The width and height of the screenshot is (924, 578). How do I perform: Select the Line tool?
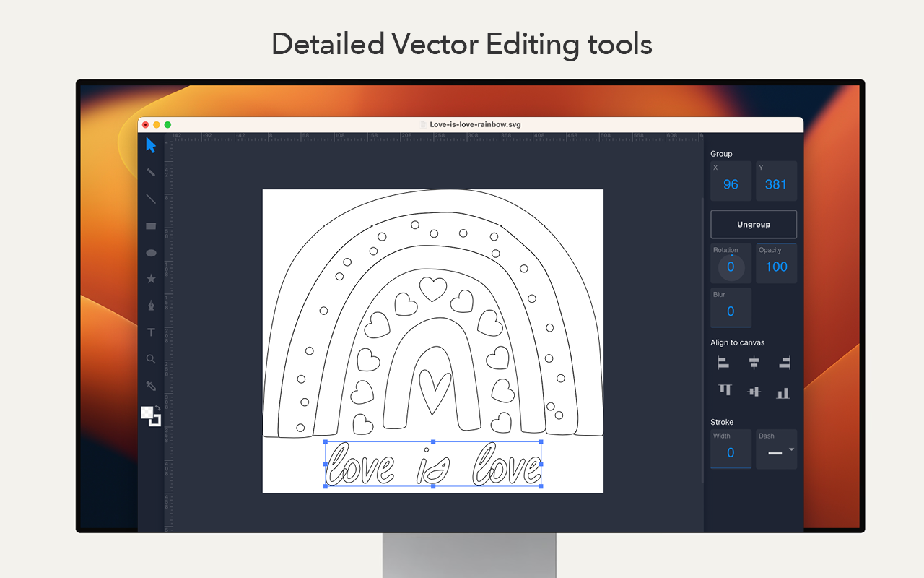pyautogui.click(x=151, y=199)
